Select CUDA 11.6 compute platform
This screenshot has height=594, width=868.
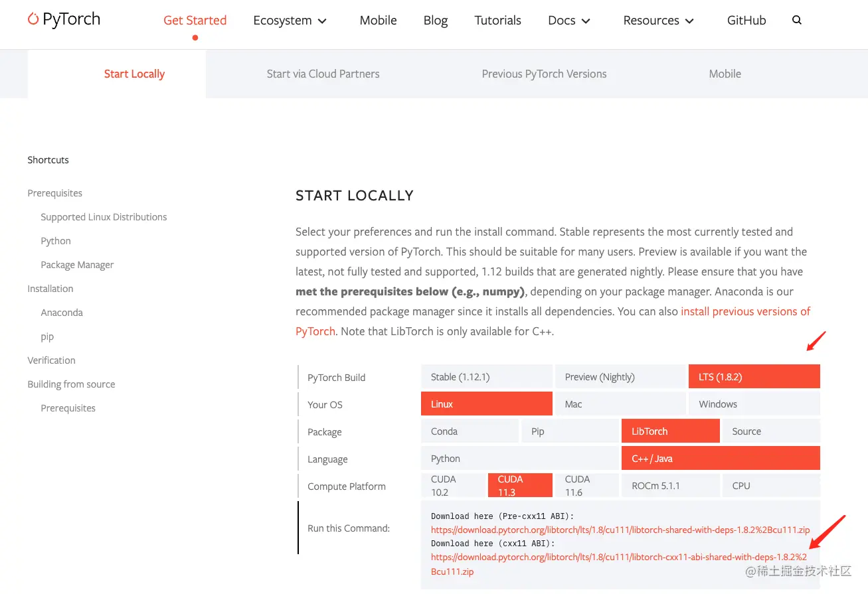click(x=587, y=485)
